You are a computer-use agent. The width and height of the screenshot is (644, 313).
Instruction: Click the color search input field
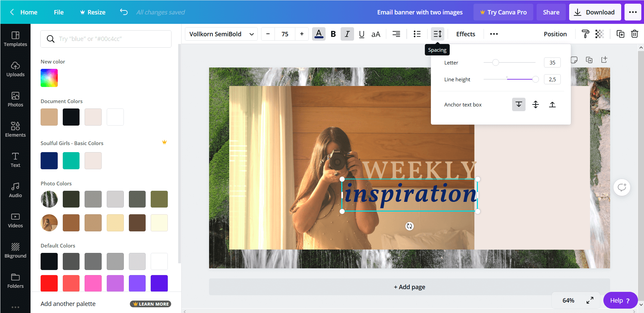106,39
